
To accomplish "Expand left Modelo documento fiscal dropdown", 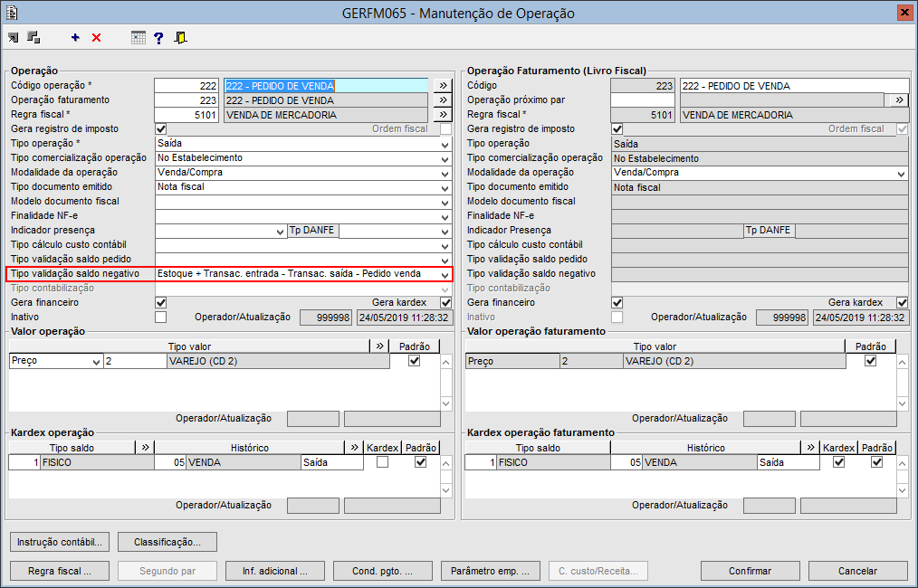I will pyautogui.click(x=445, y=203).
